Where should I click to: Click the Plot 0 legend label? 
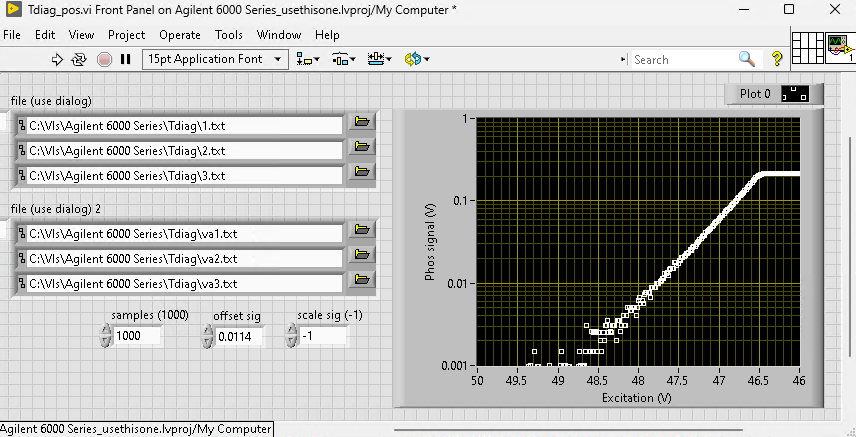point(755,94)
